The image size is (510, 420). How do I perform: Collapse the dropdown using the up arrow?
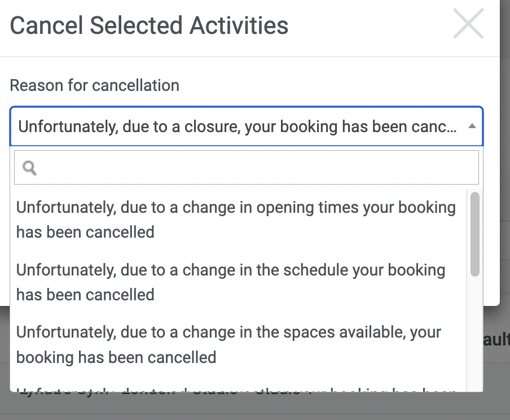(472, 126)
